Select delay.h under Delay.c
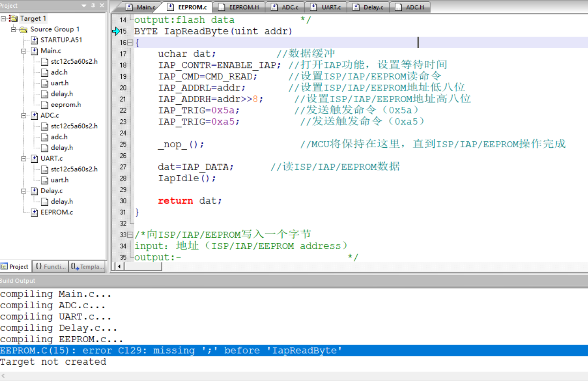This screenshot has height=381, width=588. tap(62, 201)
